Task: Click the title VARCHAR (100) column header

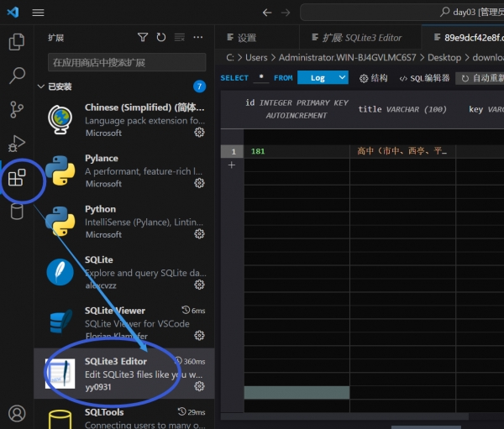Action: (x=402, y=109)
